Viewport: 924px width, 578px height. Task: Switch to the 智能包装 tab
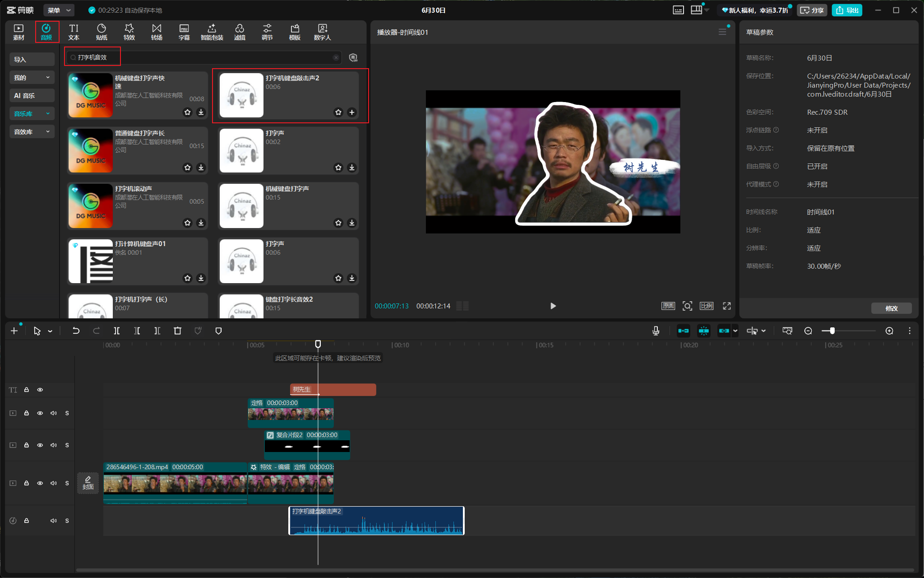click(x=212, y=32)
